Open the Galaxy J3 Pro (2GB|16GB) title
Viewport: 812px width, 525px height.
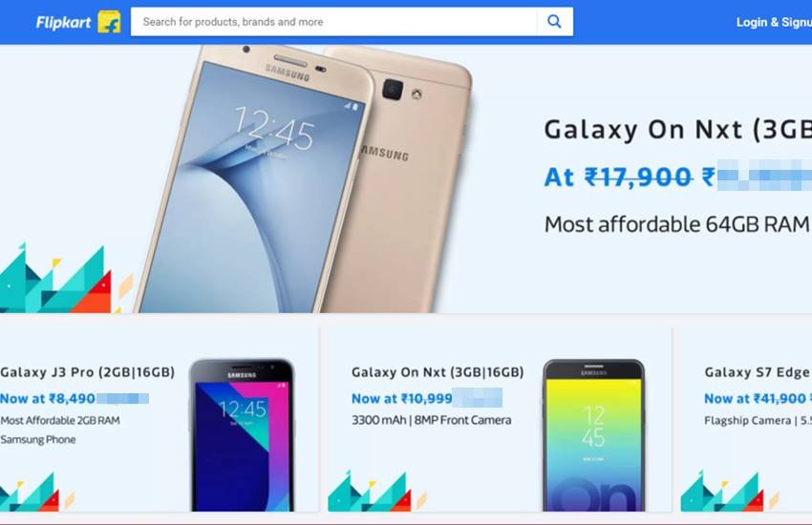(x=88, y=372)
